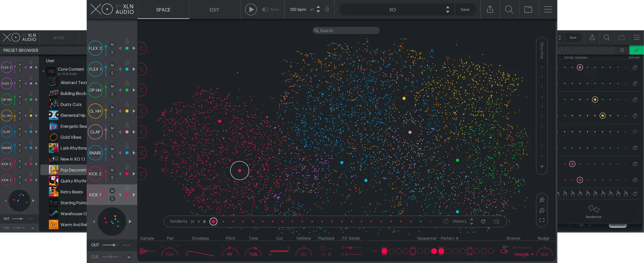644x263 pixels.
Task: Mute the KICK 1 channel
Action: pos(112,191)
